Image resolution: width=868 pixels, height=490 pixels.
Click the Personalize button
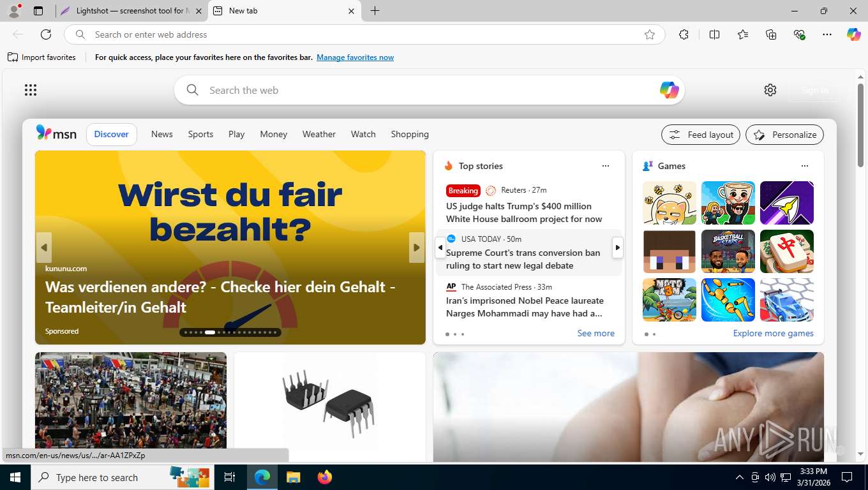[785, 135]
